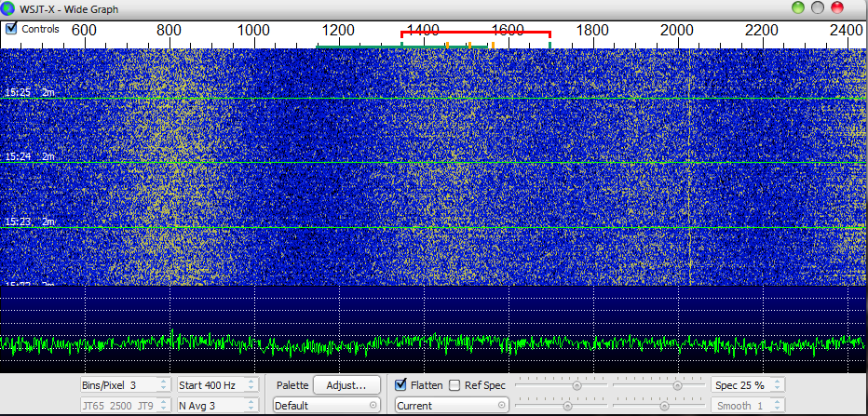Click the Adjust... palette button
This screenshot has height=416, width=868.
346,384
